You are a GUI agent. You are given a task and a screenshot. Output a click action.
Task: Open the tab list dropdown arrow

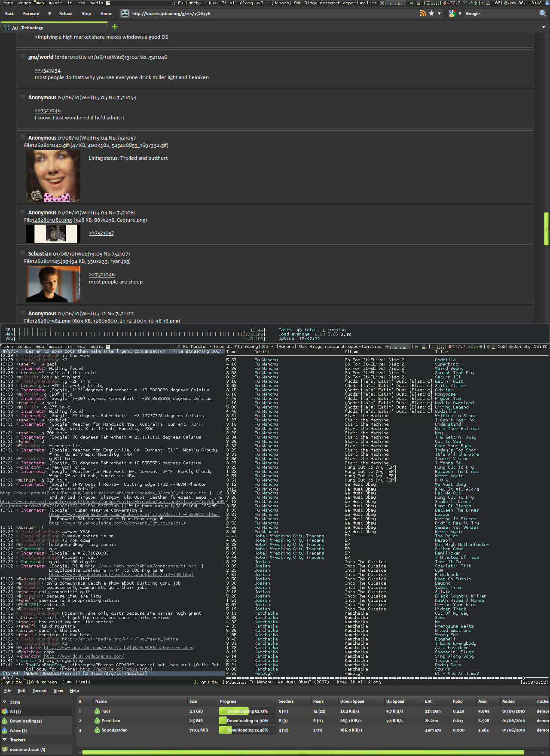pos(544,27)
